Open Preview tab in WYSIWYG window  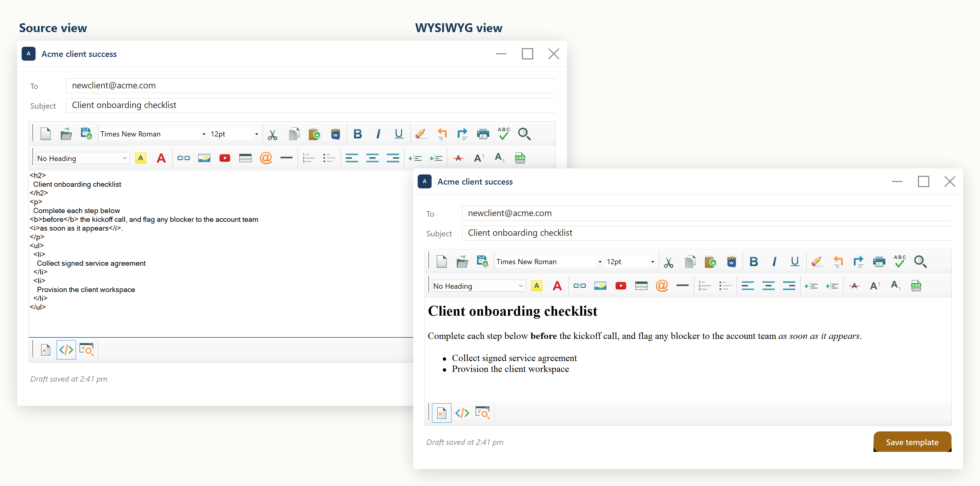483,413
